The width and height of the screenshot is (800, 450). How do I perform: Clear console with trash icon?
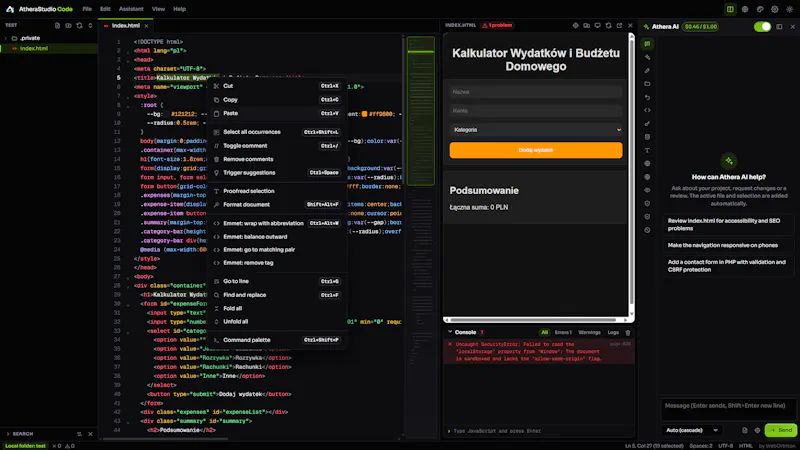coord(628,333)
